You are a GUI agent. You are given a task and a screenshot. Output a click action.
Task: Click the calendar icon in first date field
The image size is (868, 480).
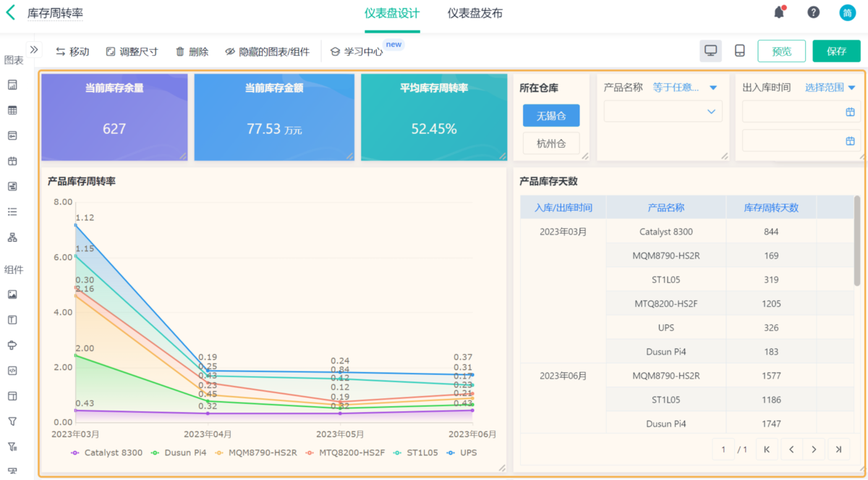tap(850, 112)
